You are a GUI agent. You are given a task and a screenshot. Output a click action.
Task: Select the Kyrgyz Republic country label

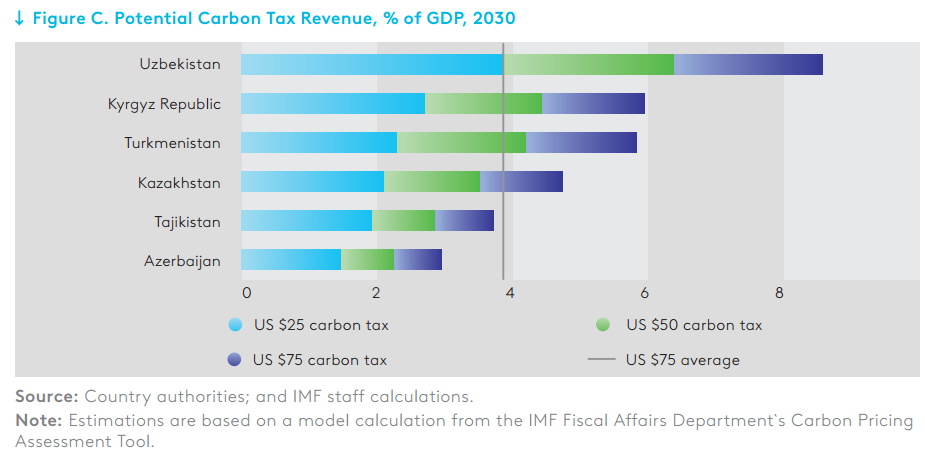point(164,104)
